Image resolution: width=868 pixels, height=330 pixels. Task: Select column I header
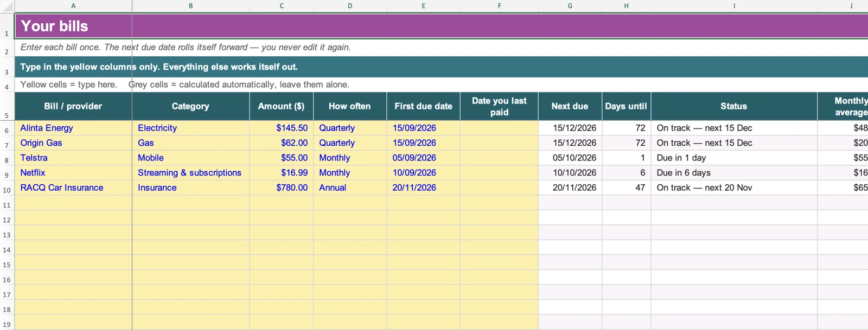[x=734, y=6]
